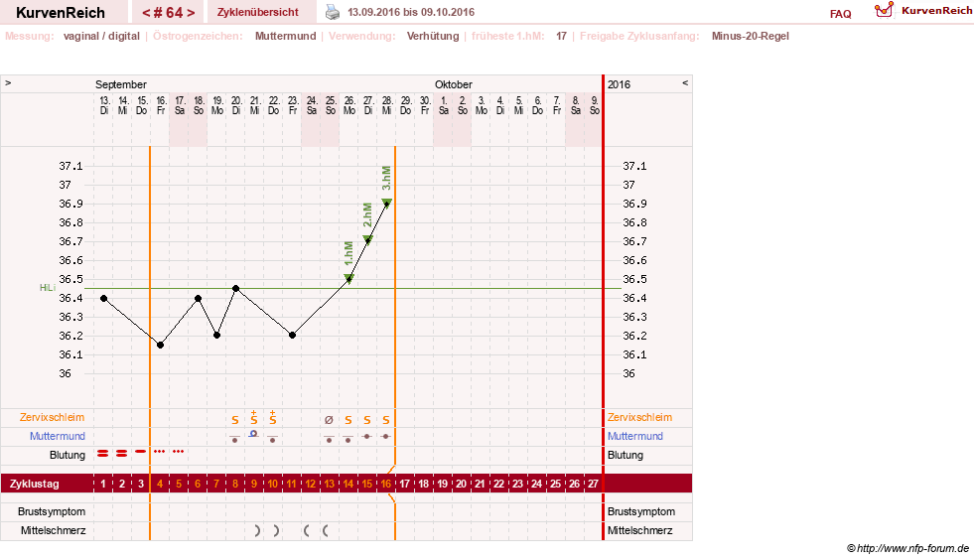This screenshot has width=974, height=560.
Task: Click the bleeding symbol on cycle day 3
Action: (141, 451)
